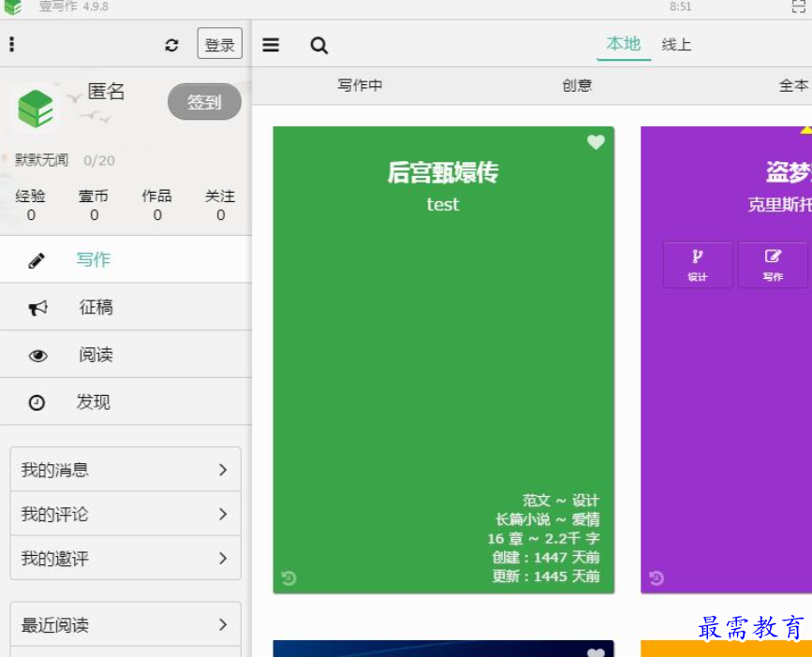Select the 创意 category tab

tap(577, 85)
